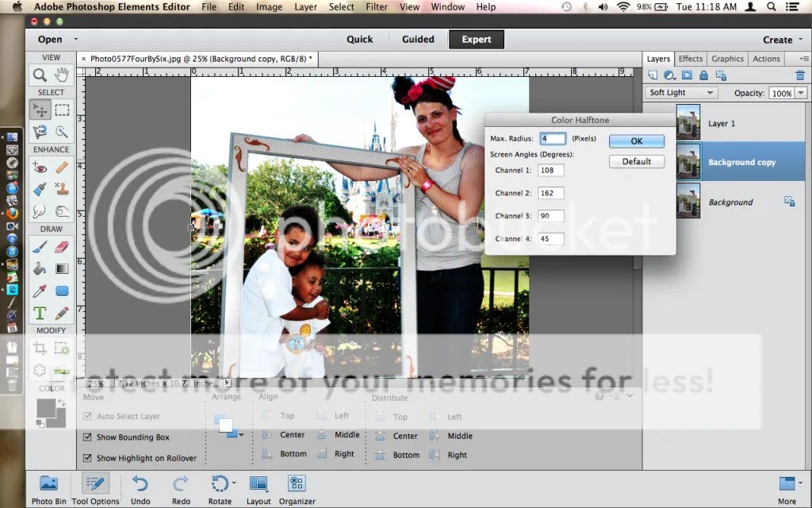Select the Clone Stamp tool
Viewport: 812px width, 508px height.
tap(62, 189)
